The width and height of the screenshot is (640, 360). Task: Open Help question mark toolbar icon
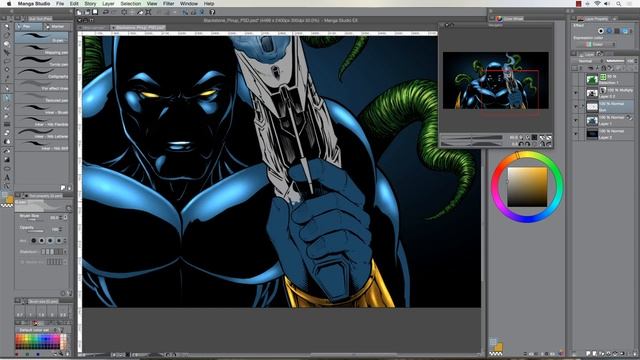coord(212,12)
